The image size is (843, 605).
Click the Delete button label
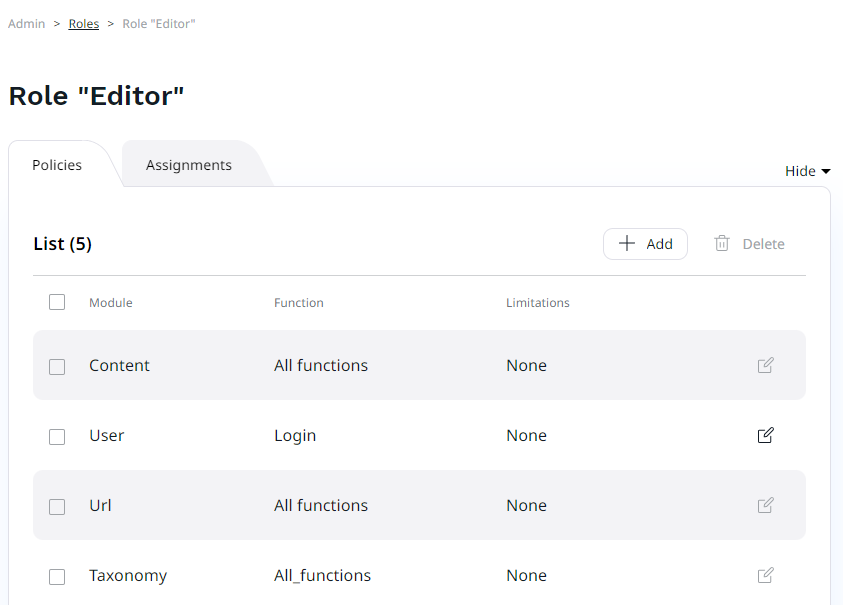point(763,244)
